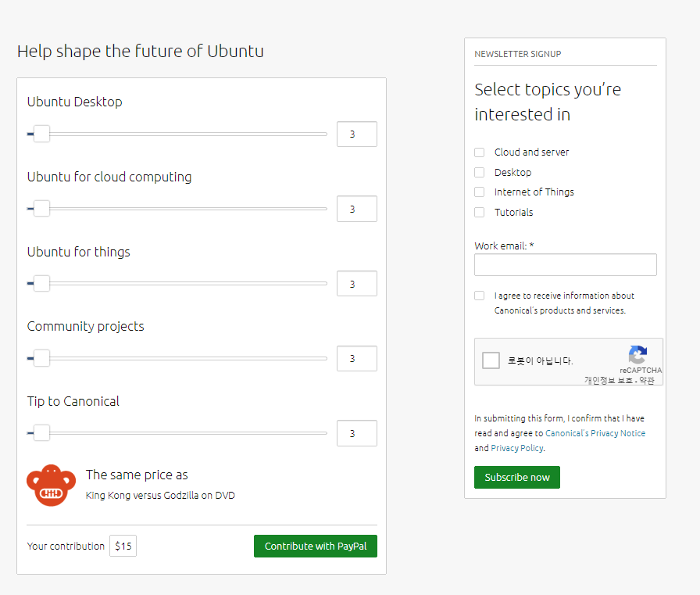The height and width of the screenshot is (595, 700).
Task: Click the Community projects slider handle
Action: pyautogui.click(x=41, y=359)
